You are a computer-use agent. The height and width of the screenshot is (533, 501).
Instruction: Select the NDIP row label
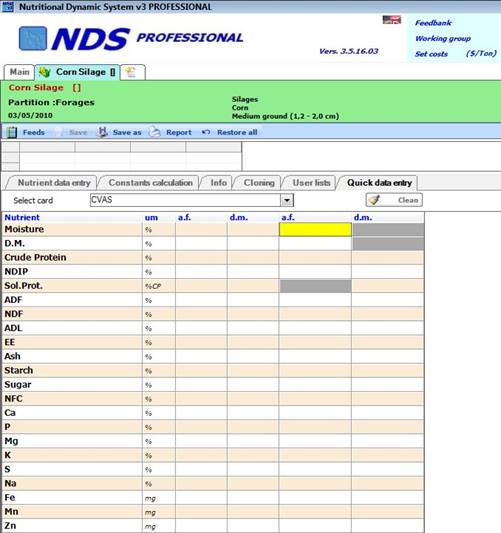click(16, 272)
